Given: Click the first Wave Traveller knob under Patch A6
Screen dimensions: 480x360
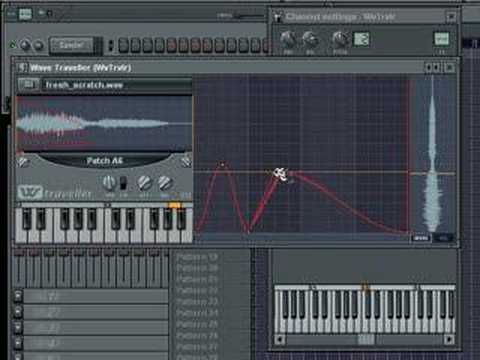Looking at the screenshot, I should (x=109, y=183).
